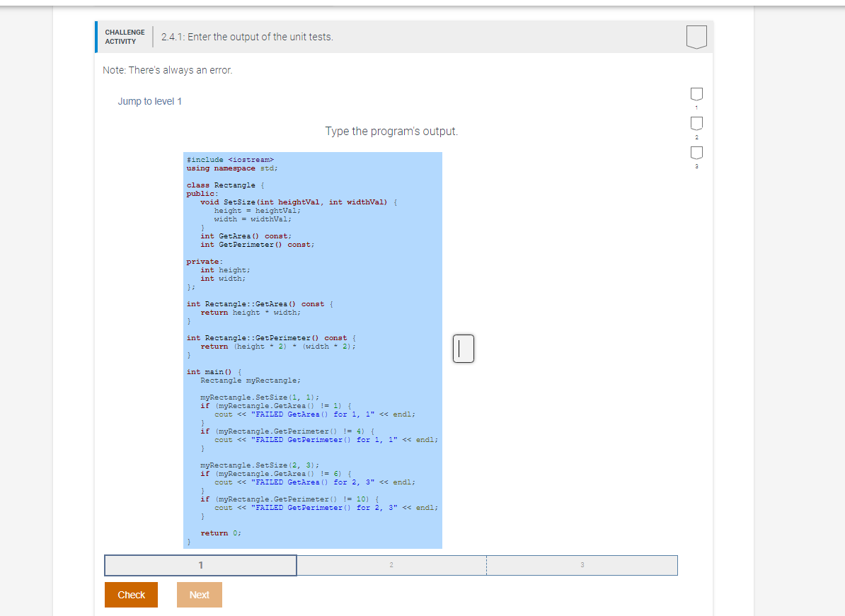This screenshot has height=616, width=845.
Task: Click the Rectangle class declaration line
Action: coord(213,185)
